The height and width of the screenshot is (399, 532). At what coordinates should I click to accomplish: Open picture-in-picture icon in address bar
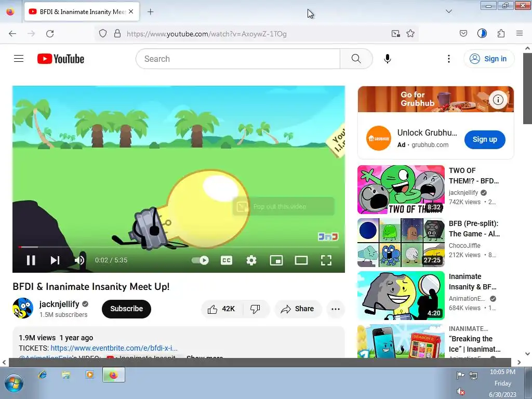(x=395, y=34)
